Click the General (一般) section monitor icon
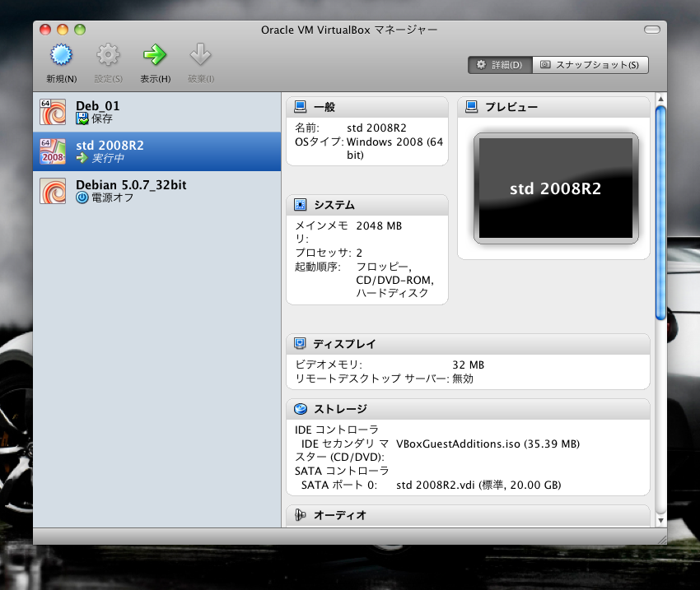 301,107
